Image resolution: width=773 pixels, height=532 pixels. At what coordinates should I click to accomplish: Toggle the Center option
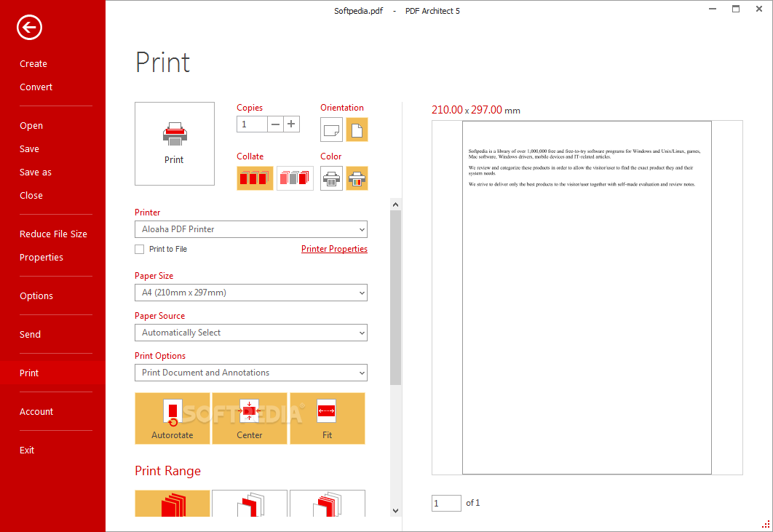point(250,418)
